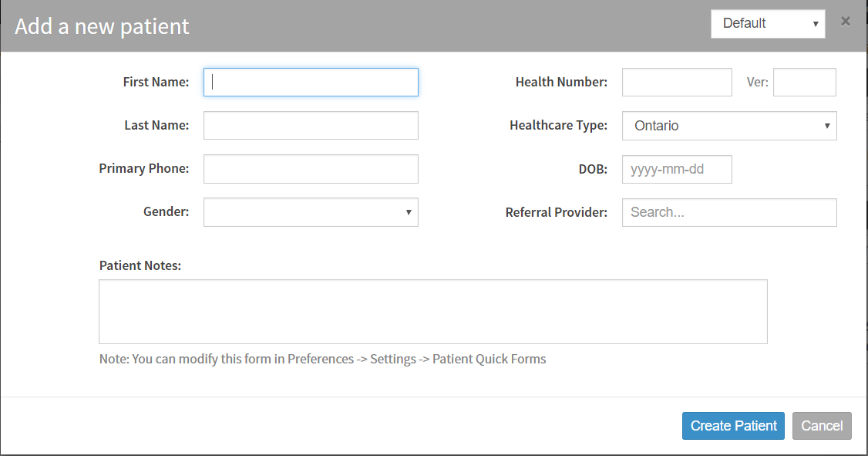Click the Health Number field
Viewport: 868px width, 456px height.
(x=676, y=82)
